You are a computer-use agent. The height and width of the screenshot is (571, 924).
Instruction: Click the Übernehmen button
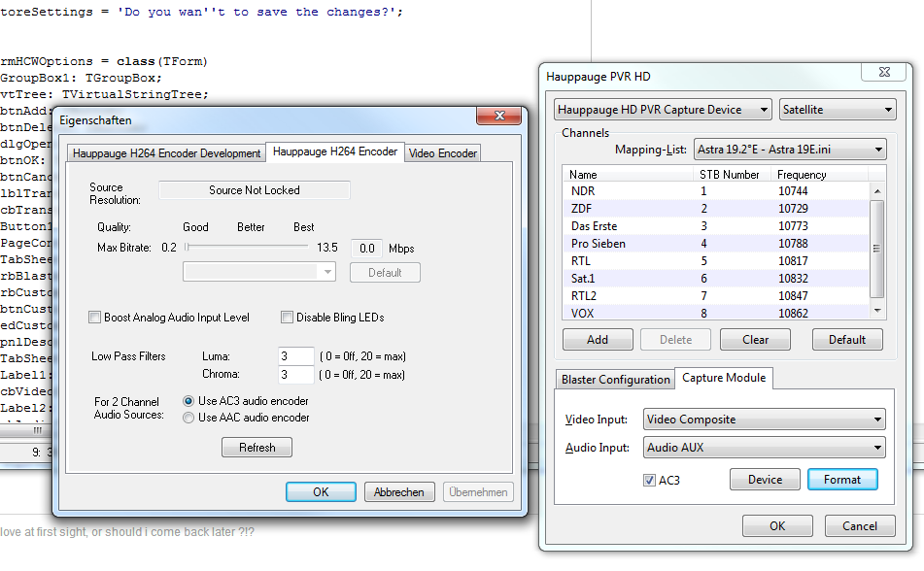(478, 492)
